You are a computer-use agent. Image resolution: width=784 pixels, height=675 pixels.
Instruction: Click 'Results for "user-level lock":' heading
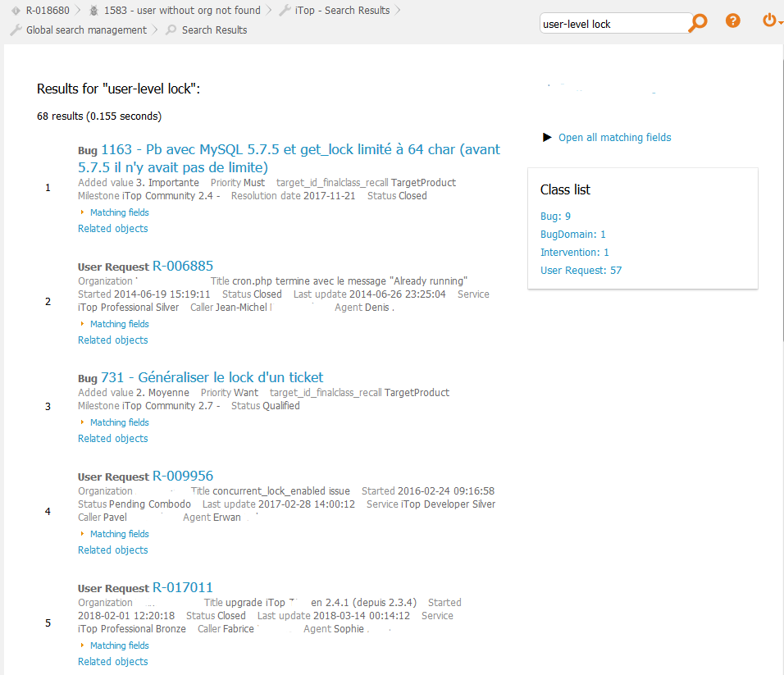click(118, 89)
